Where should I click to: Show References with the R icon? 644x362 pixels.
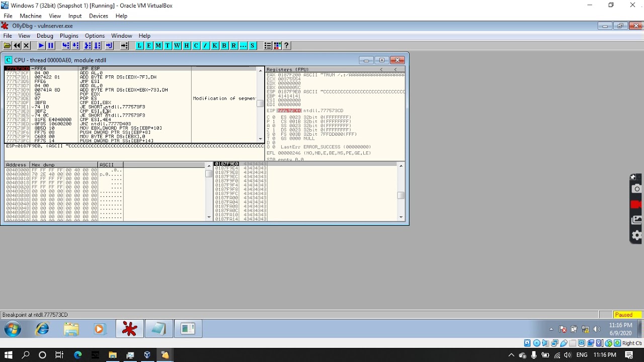234,46
